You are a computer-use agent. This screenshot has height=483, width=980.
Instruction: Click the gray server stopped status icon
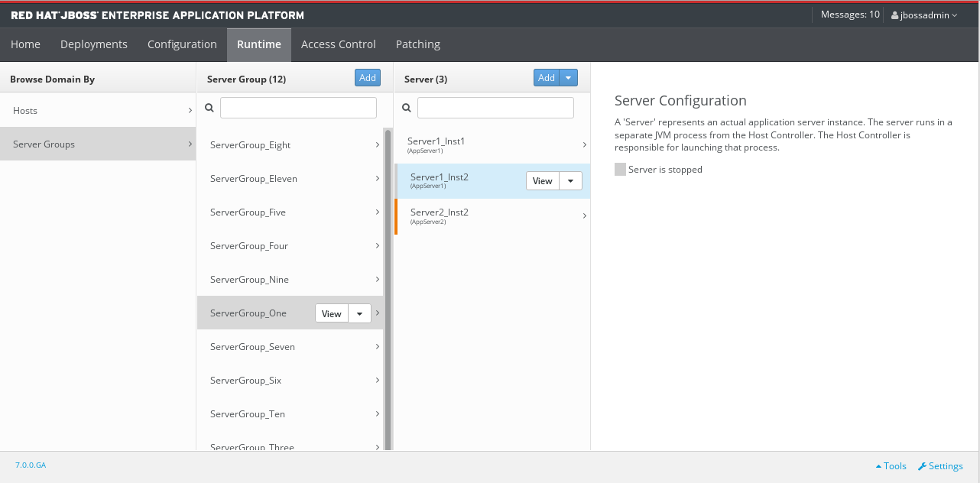tap(620, 170)
